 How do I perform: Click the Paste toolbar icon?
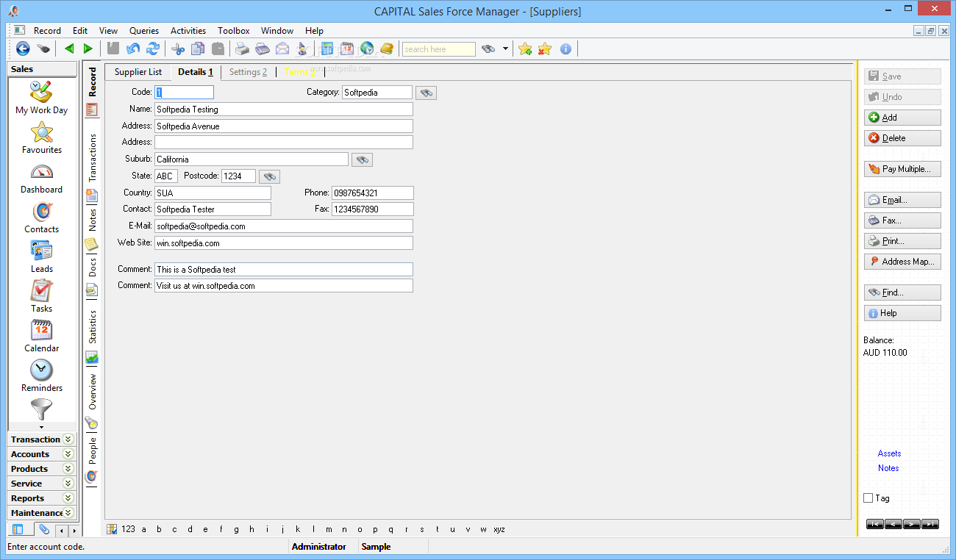[x=218, y=49]
